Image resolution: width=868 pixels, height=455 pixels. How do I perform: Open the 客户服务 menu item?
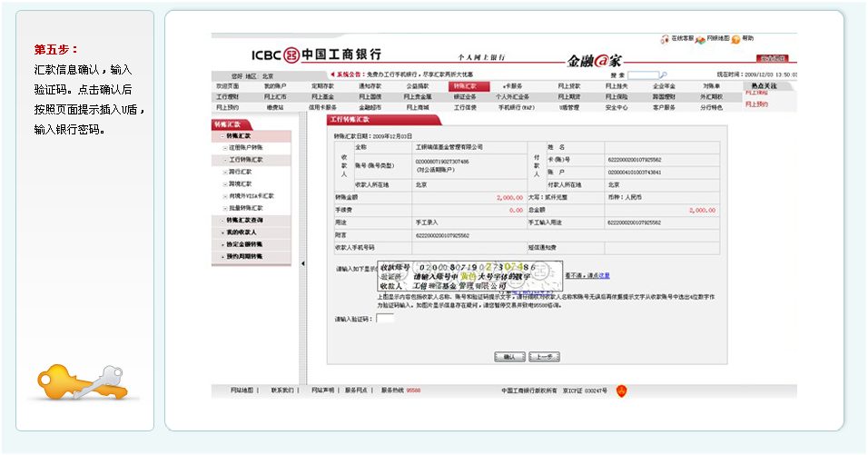(x=665, y=107)
